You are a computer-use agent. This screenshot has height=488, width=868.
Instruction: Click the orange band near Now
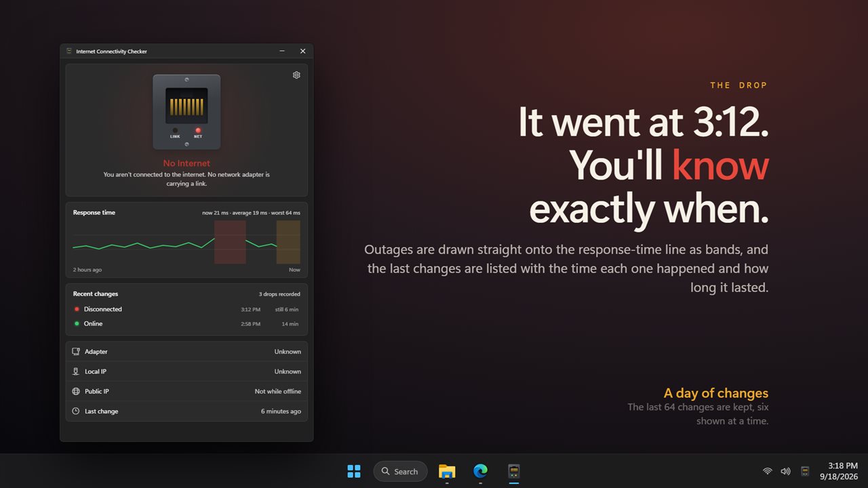click(288, 242)
